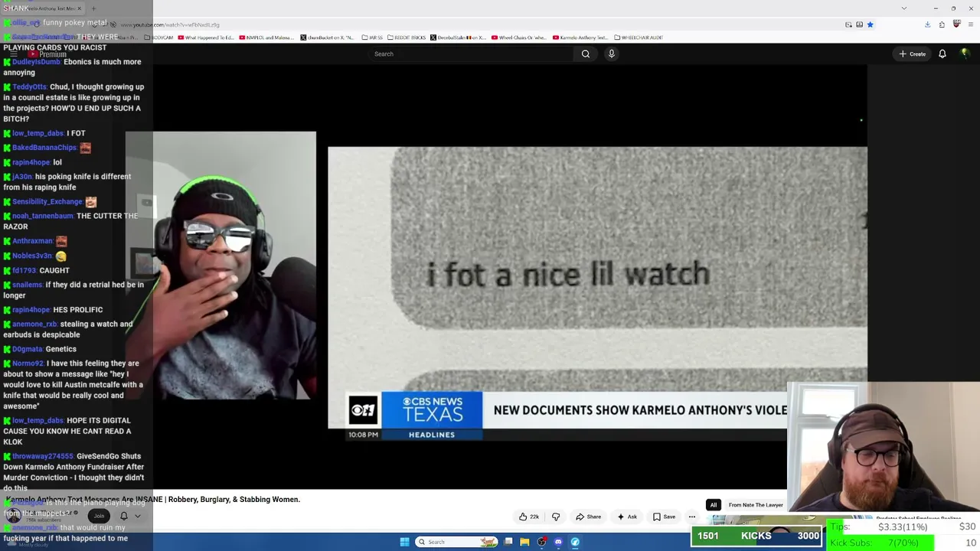Open browser downloads icon
Screen dimensions: 980x551
tap(927, 24)
